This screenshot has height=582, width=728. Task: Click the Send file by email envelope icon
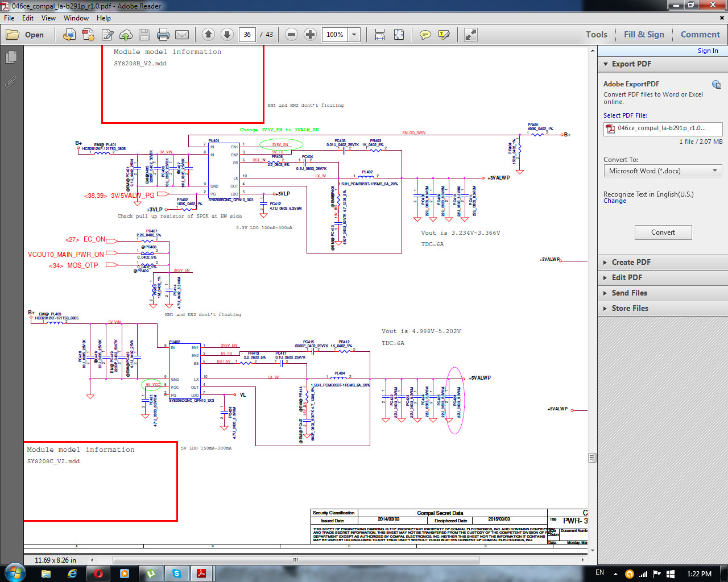click(182, 35)
